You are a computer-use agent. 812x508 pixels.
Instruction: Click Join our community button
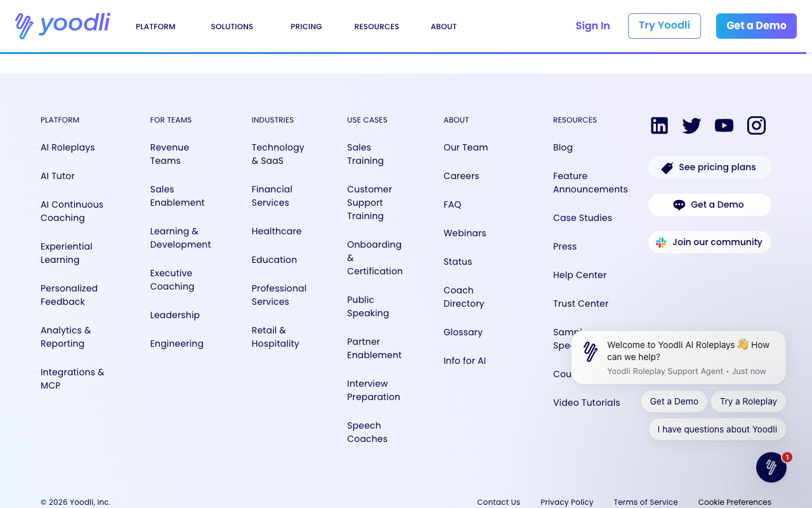(x=710, y=243)
